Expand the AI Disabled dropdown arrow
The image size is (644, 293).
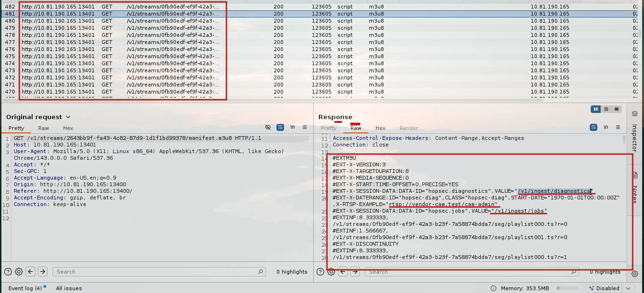click(628, 288)
